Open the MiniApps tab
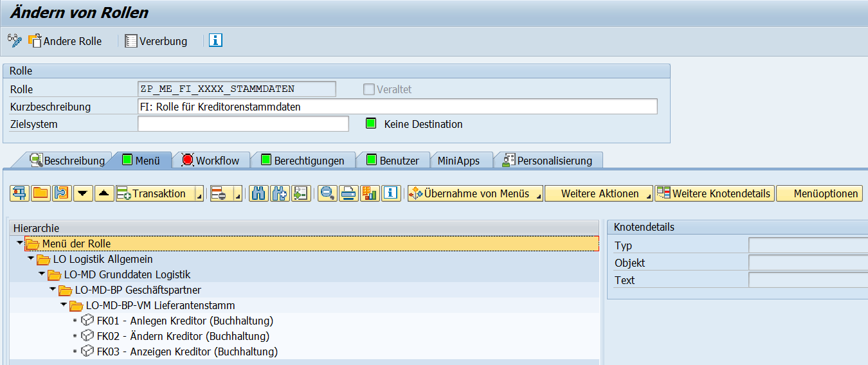 click(x=459, y=161)
